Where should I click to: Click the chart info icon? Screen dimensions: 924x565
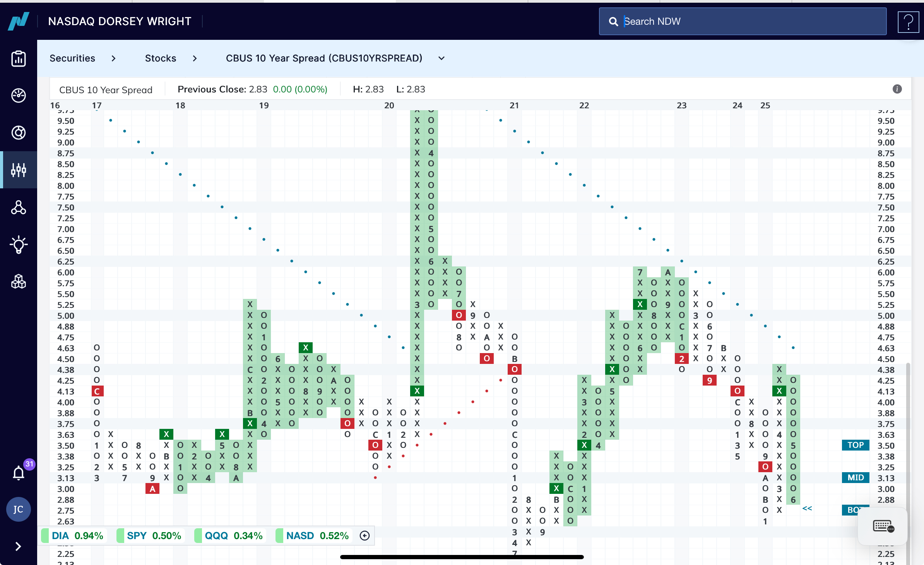pos(897,89)
